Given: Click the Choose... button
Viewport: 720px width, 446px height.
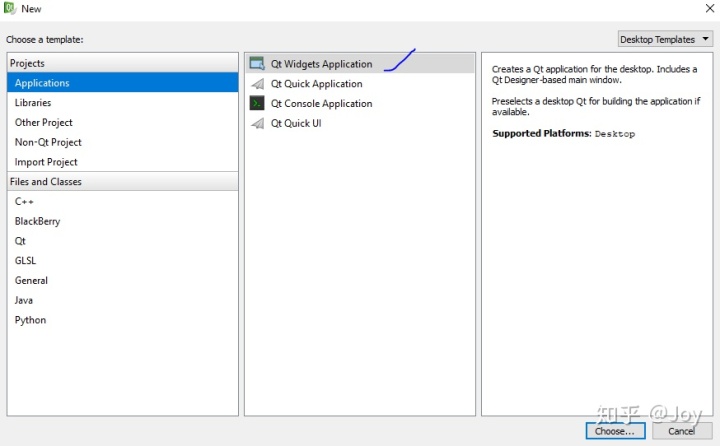Looking at the screenshot, I should 615,431.
